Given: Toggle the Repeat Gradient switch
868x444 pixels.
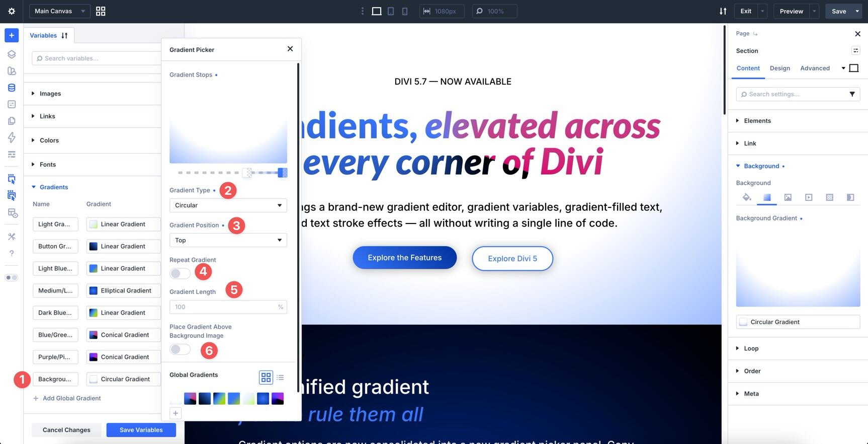Looking at the screenshot, I should click(x=180, y=273).
